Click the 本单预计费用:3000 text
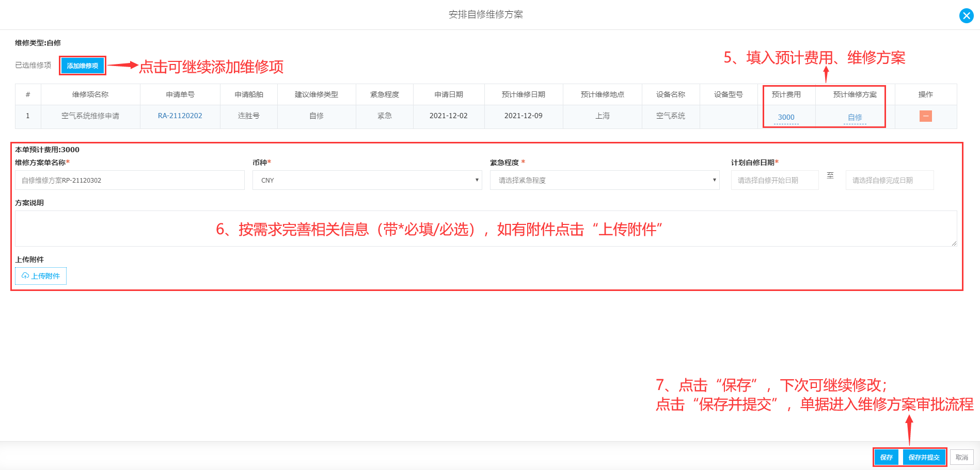The height and width of the screenshot is (470, 980). pos(47,150)
